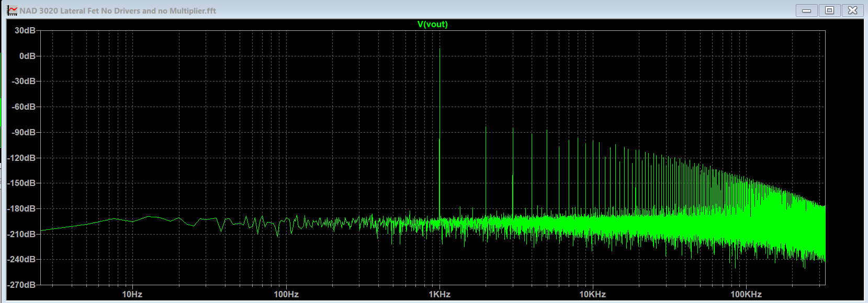This screenshot has height=303, width=868.
Task: Click the V(vout) trace label
Action: [433, 24]
